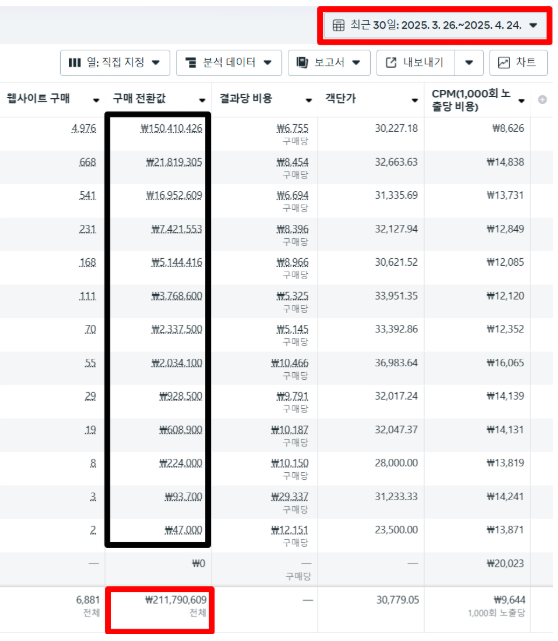Click the 차트 chart button

tap(518, 63)
